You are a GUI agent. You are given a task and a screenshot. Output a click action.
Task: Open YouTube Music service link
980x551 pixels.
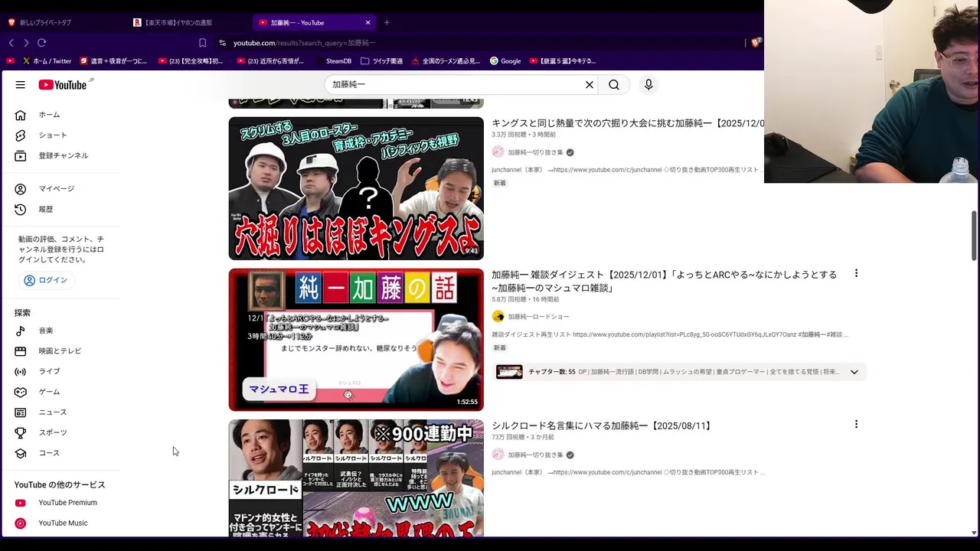point(61,523)
